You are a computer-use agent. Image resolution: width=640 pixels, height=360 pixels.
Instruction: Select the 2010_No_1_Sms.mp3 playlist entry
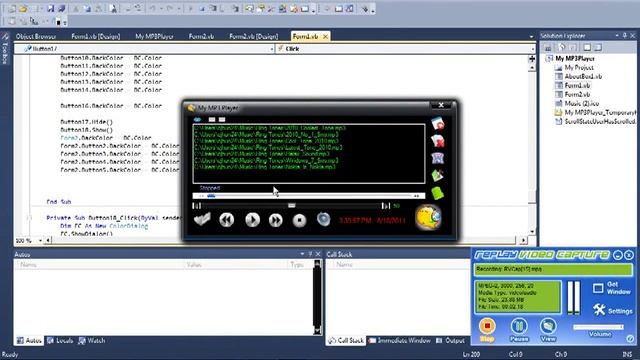pos(267,134)
